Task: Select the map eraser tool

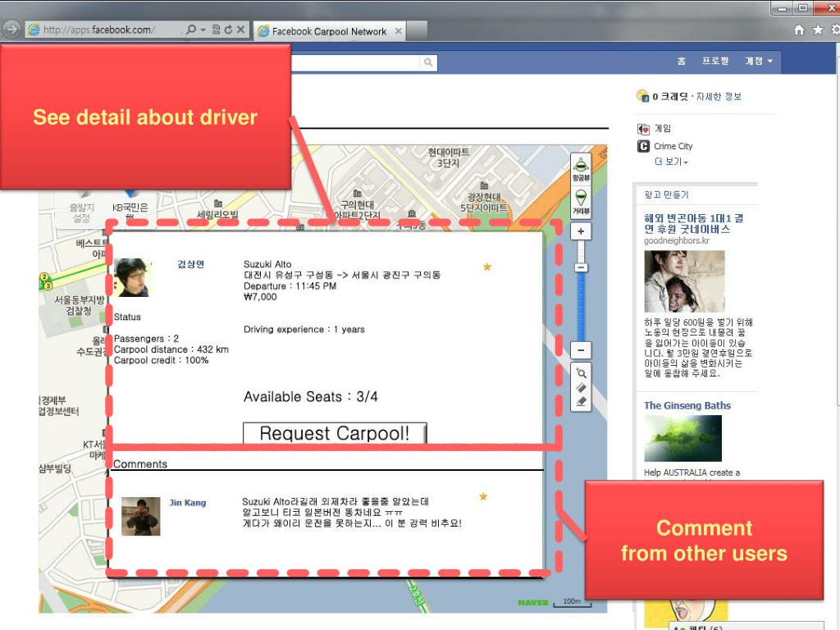Action: point(581,402)
